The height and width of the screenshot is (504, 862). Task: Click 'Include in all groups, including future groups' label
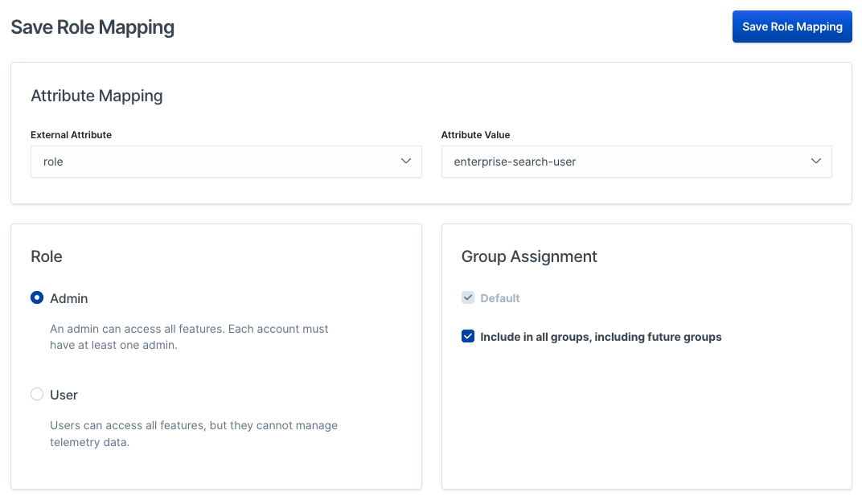(601, 337)
